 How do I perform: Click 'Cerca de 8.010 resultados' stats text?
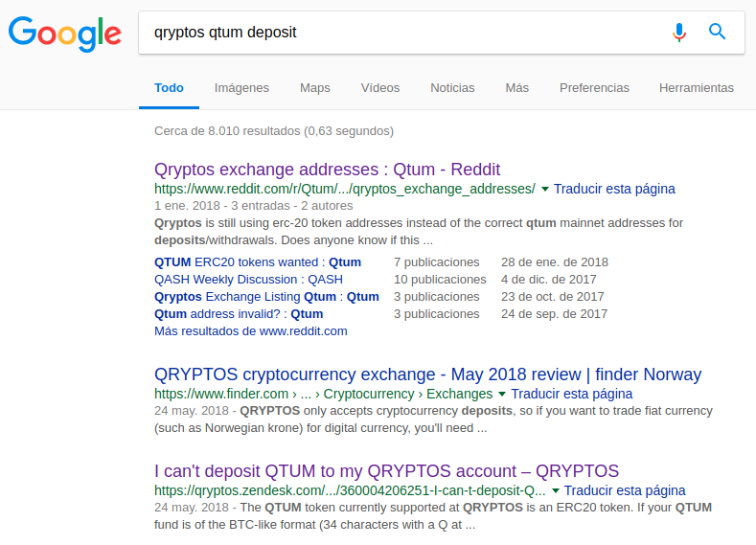click(x=274, y=131)
